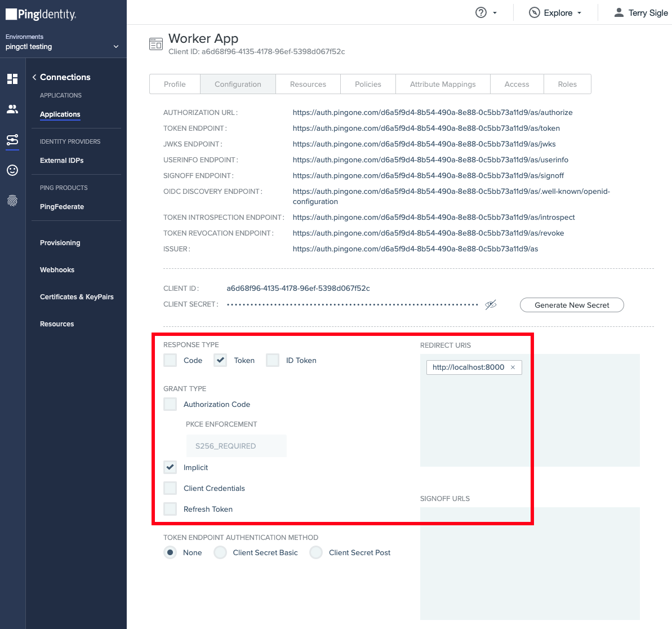Screen dimensions: 672x629
Task: Select the Client Secret Basic radio button
Action: click(x=220, y=552)
